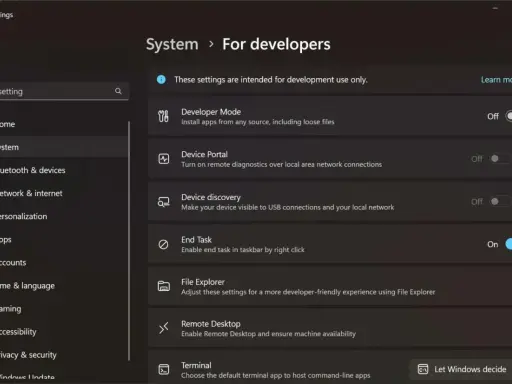512x384 pixels.
Task: Open Accounts settings in sidebar
Action: click(63, 262)
